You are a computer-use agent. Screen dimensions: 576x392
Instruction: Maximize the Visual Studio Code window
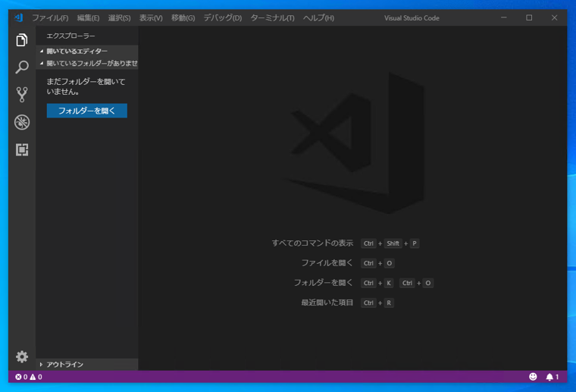(529, 17)
